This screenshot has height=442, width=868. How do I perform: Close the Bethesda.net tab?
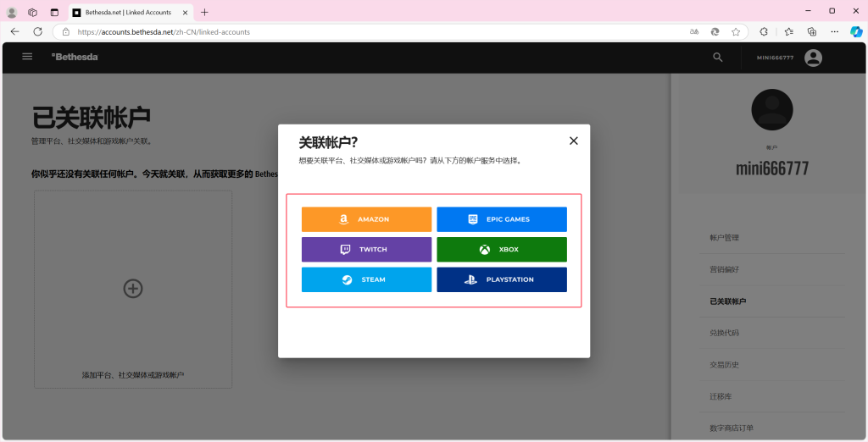(x=185, y=12)
